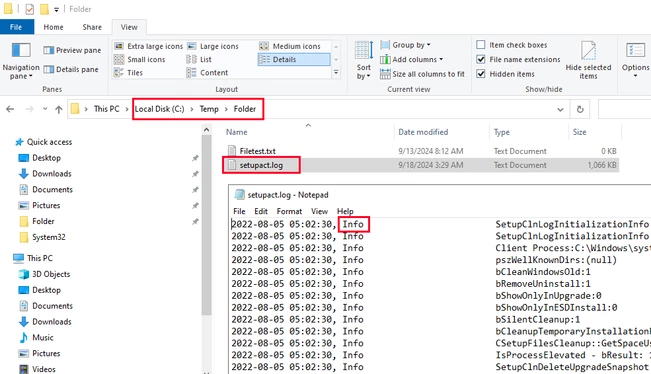Select the setupact.log file

(x=421, y=165)
